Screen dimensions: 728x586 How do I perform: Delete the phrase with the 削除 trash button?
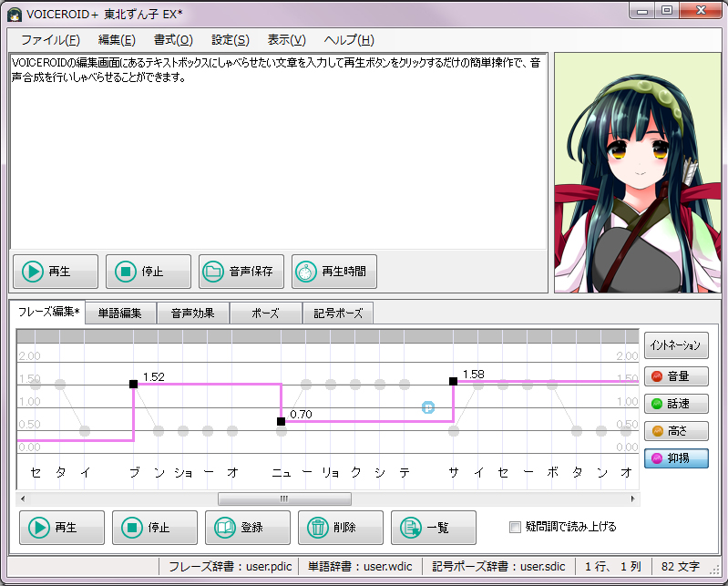(341, 528)
